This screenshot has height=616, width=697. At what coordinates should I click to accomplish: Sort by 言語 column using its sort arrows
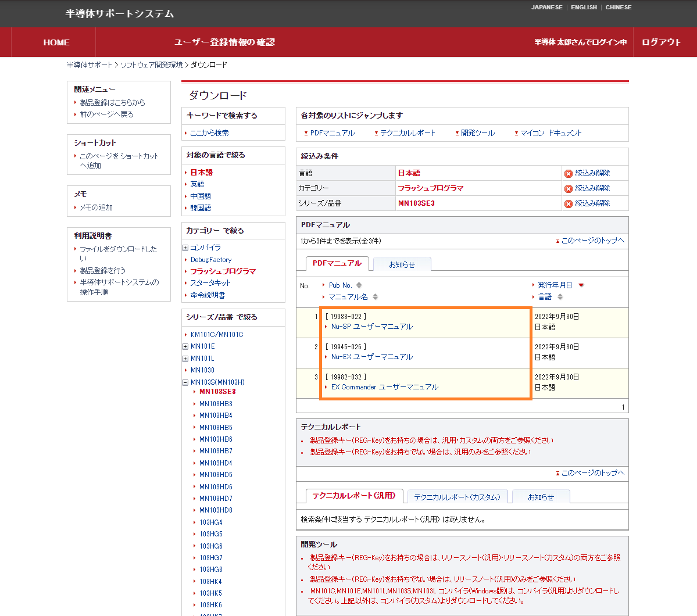[x=560, y=296]
